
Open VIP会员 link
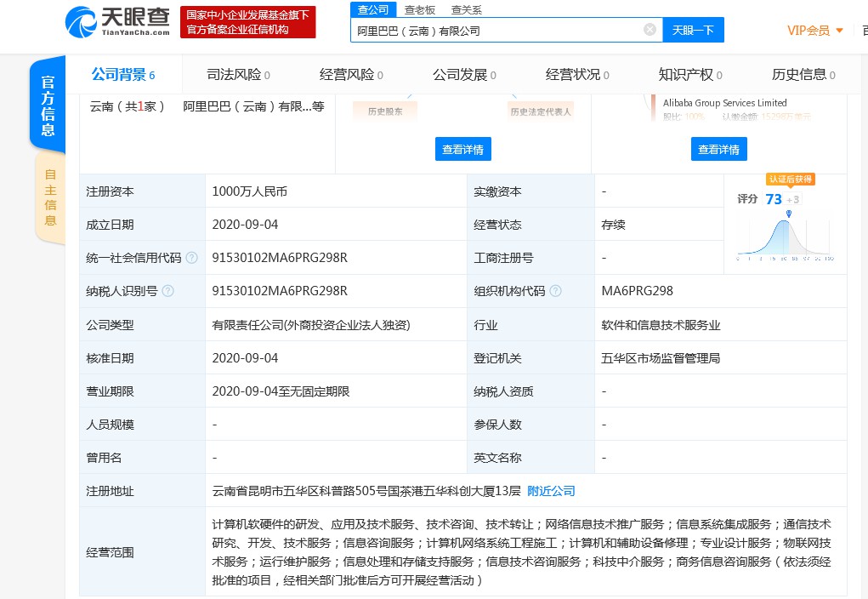tap(808, 31)
